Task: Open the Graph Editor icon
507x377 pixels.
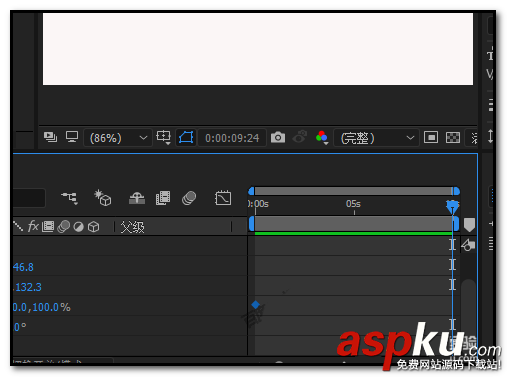Action: coord(223,198)
